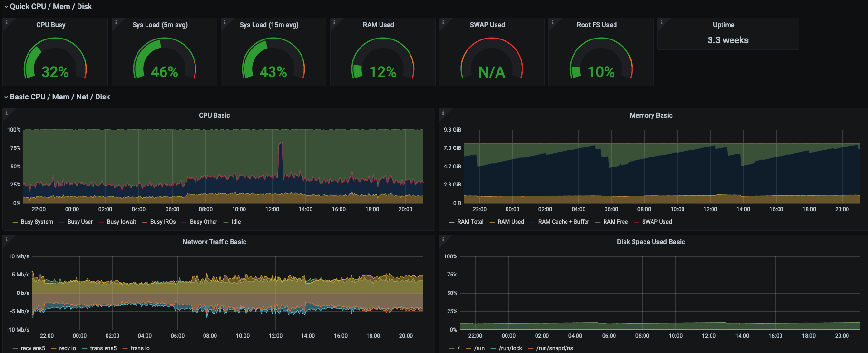Image resolution: width=868 pixels, height=353 pixels.
Task: Click the info icon on Root FS Used panel
Action: [x=552, y=22]
